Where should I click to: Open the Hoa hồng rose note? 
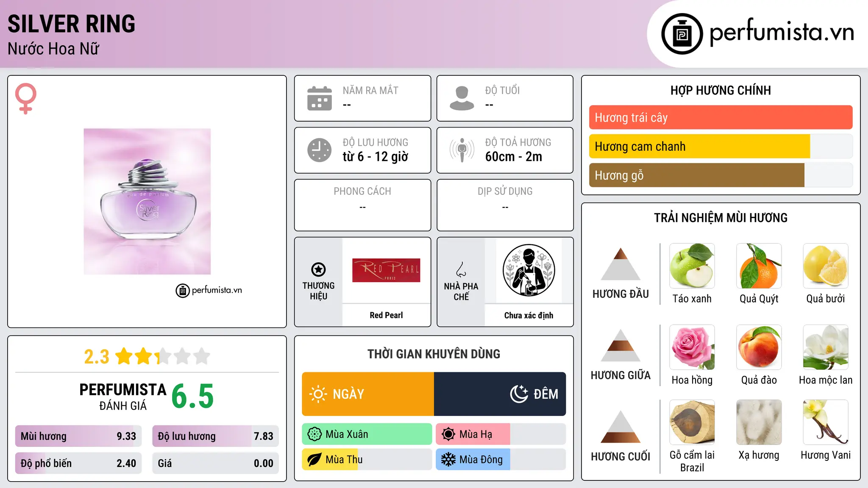point(692,355)
